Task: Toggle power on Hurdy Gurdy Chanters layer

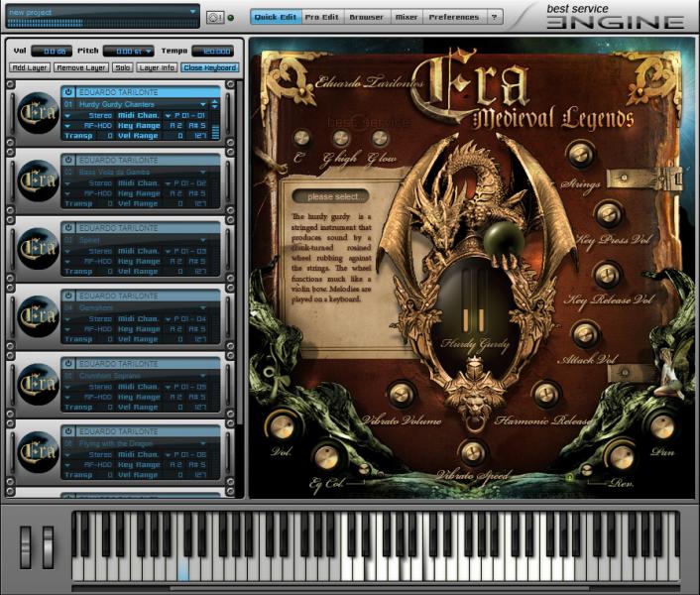Action: tap(68, 92)
